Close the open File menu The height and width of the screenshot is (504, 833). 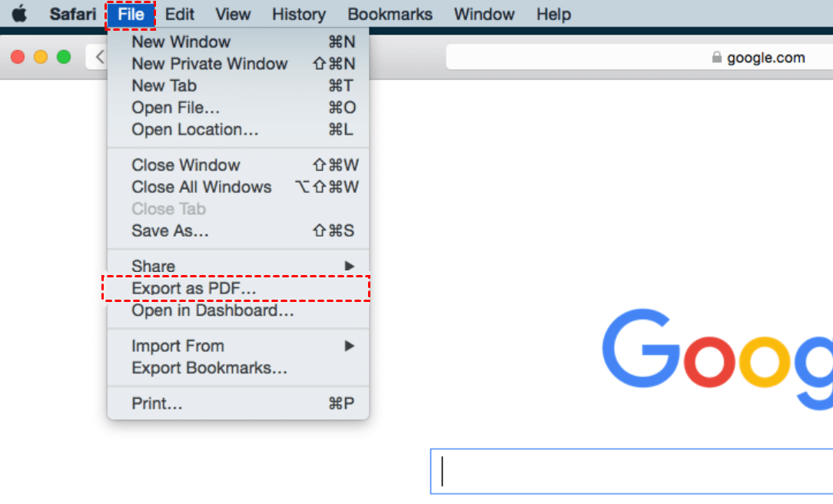click(x=131, y=15)
